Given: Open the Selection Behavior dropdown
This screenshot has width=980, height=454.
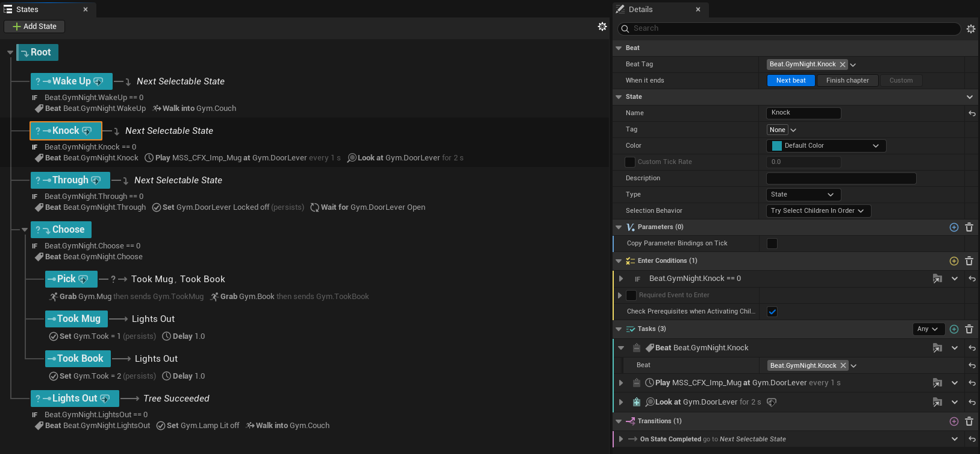Looking at the screenshot, I should (x=819, y=211).
